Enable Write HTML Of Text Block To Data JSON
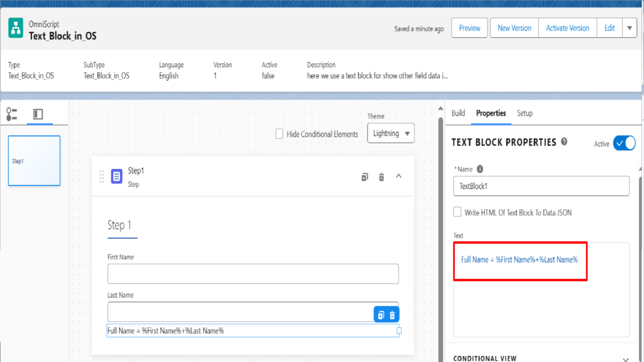644x362 pixels. (457, 212)
